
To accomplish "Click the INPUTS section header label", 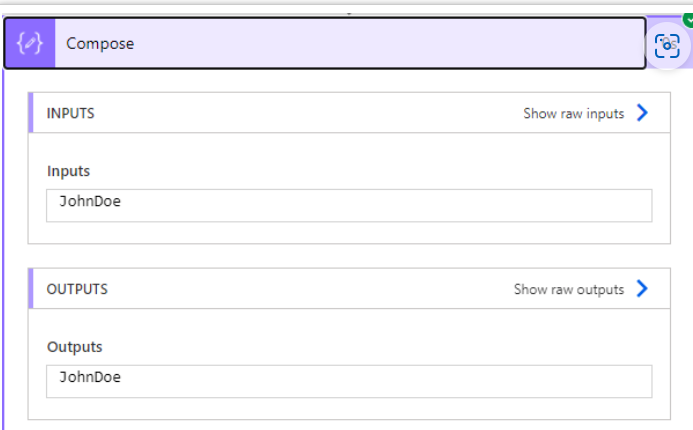I will [x=71, y=113].
